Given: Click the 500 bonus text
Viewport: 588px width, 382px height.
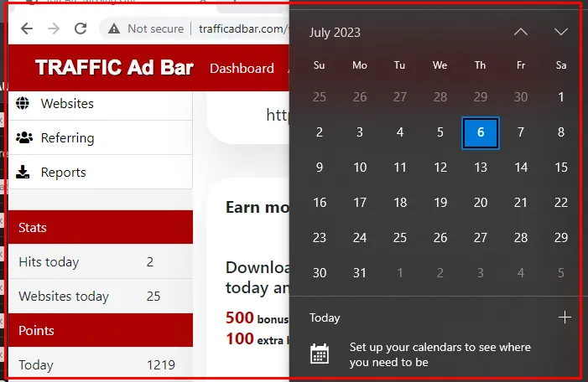Looking at the screenshot, I should pyautogui.click(x=257, y=318).
